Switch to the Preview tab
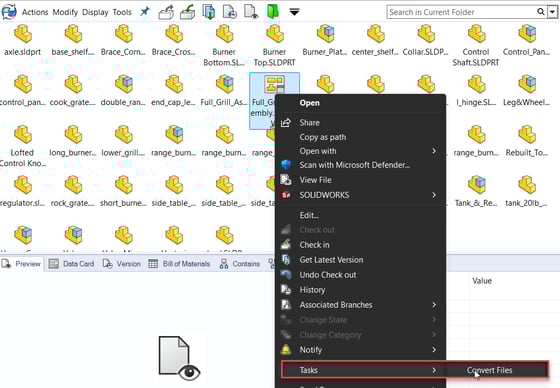This screenshot has height=388, width=560. 22,264
